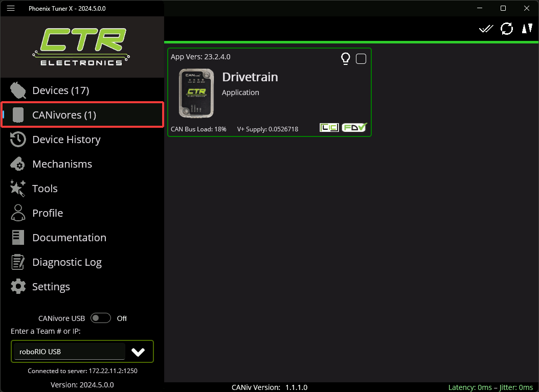Image resolution: width=539 pixels, height=392 pixels.
Task: Click the LIC license badge
Action: click(329, 127)
